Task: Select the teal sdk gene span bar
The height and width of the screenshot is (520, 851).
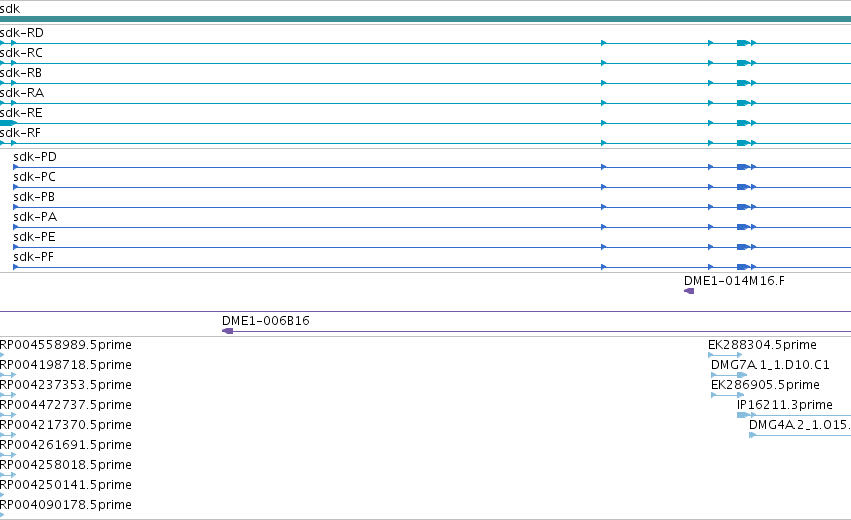Action: click(426, 19)
